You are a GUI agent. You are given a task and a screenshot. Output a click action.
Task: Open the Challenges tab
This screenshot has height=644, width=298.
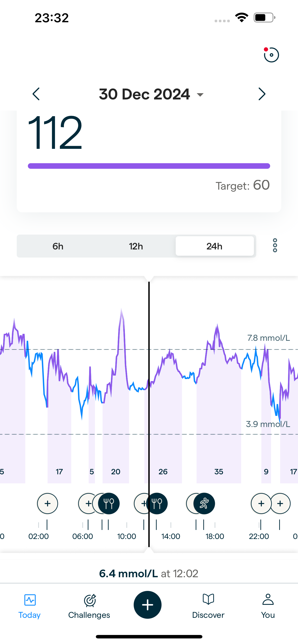[x=89, y=606]
